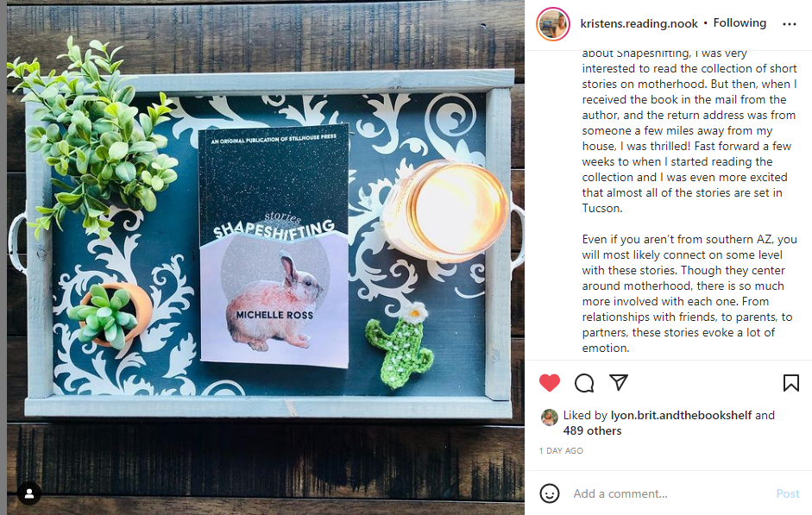The image size is (812, 515).
Task: Unlike the post via red heart icon
Action: [x=550, y=383]
